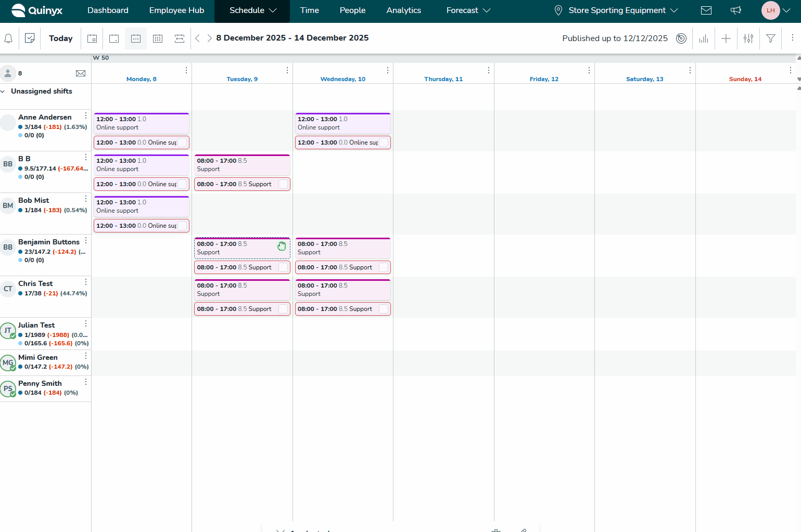801x532 pixels.
Task: Open the Saturday, 13 day header
Action: pyautogui.click(x=645, y=79)
